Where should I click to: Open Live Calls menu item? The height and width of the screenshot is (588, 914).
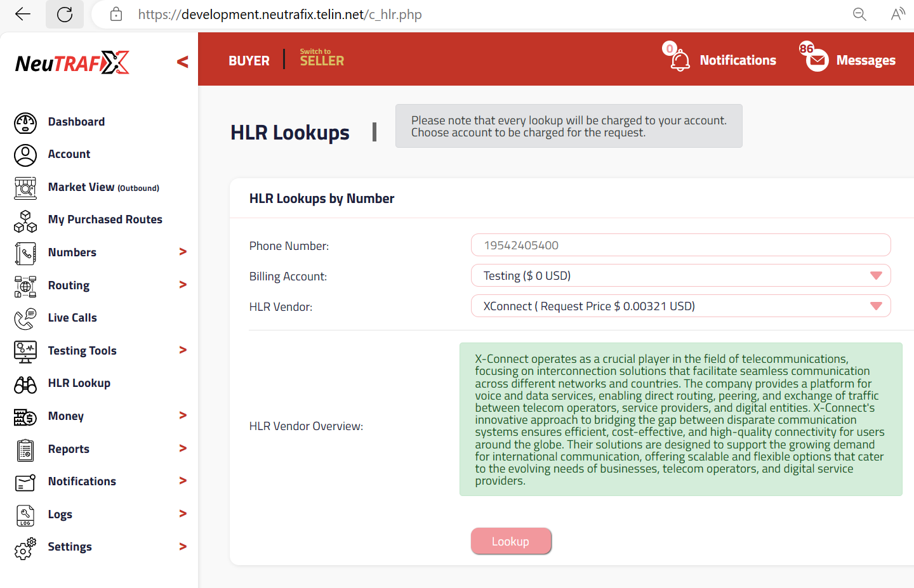(x=72, y=318)
